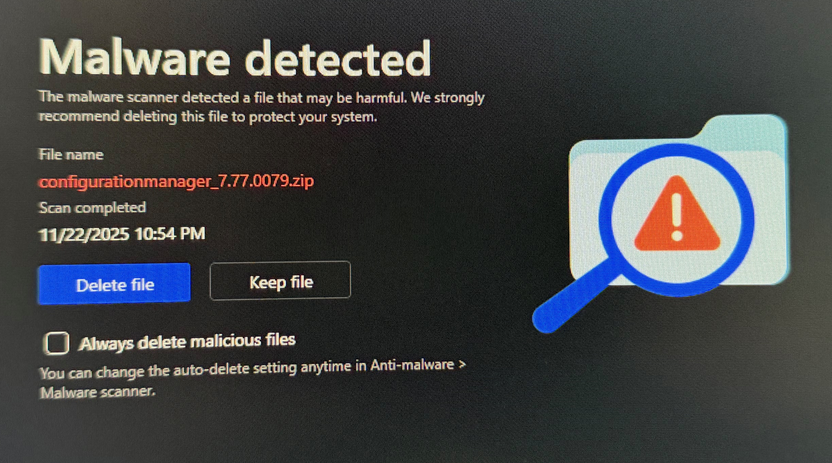Click the blue Delete file button
This screenshot has height=463, width=832.
114,284
